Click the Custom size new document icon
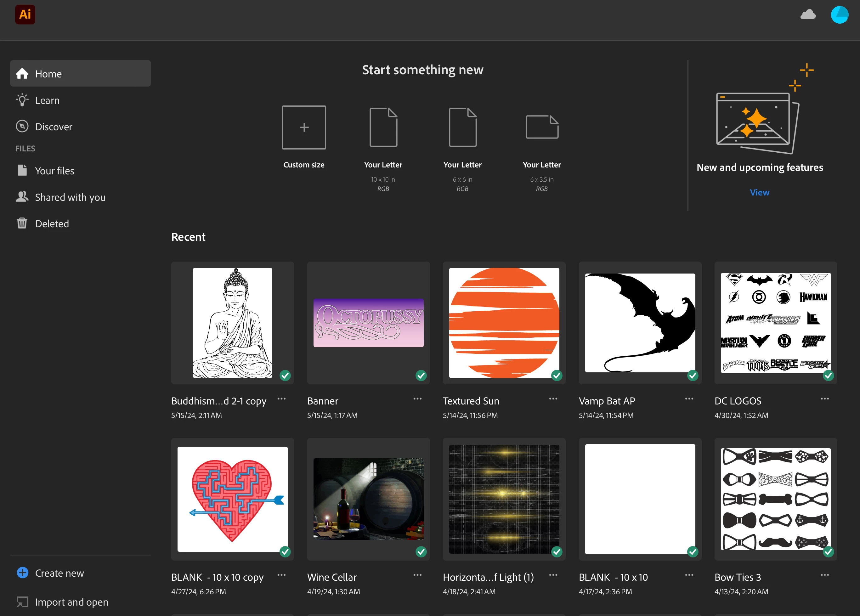The width and height of the screenshot is (860, 616). click(304, 127)
